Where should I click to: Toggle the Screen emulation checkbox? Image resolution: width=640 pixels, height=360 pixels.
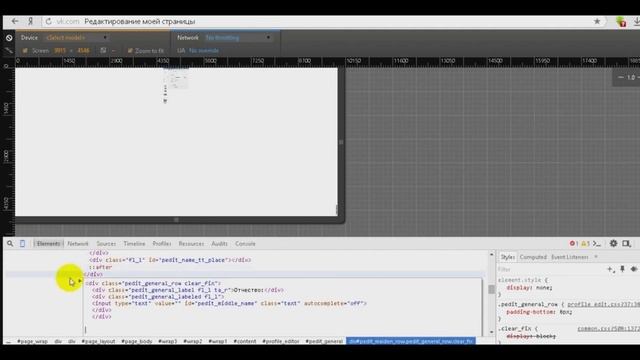[x=25, y=51]
